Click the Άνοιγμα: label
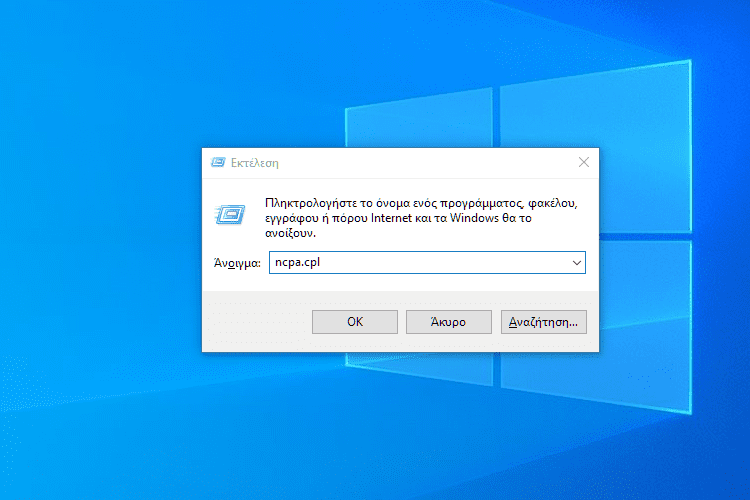The image size is (750, 500). 237,263
